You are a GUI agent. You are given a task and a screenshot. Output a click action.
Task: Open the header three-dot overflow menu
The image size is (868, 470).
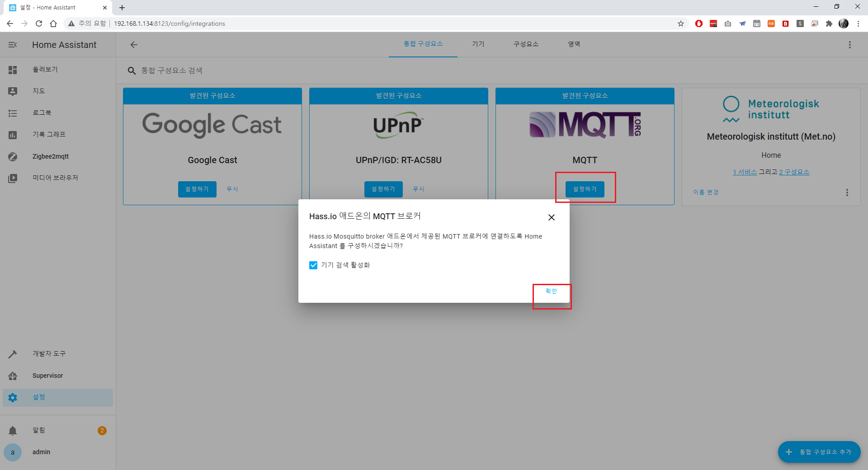[x=850, y=45]
